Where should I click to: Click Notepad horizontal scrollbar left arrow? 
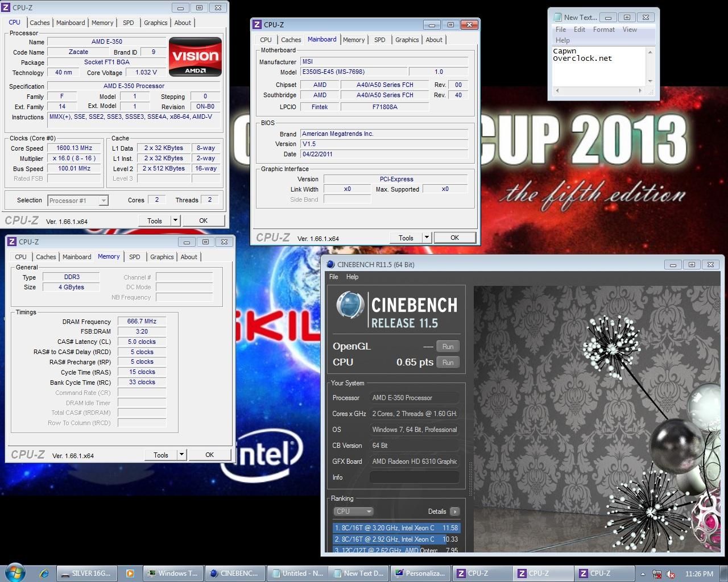557,90
